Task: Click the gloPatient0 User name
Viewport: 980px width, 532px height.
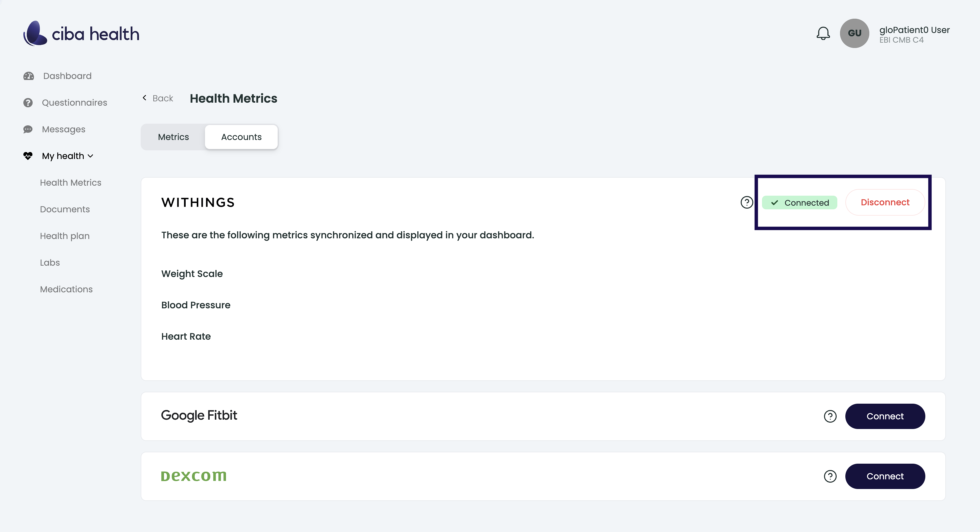Action: click(914, 30)
